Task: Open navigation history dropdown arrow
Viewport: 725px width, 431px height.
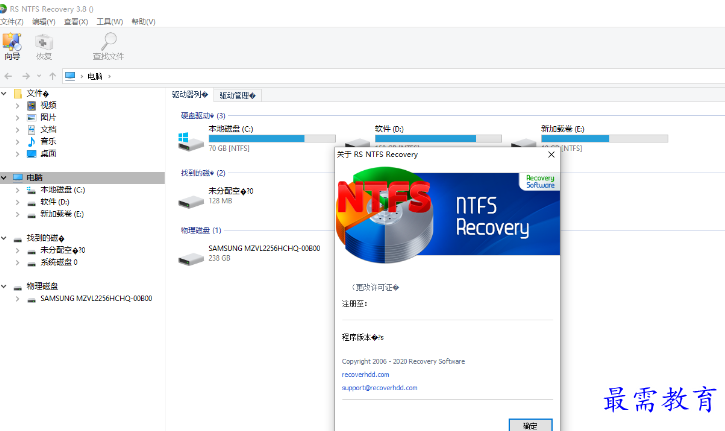Action: pyautogui.click(x=39, y=76)
